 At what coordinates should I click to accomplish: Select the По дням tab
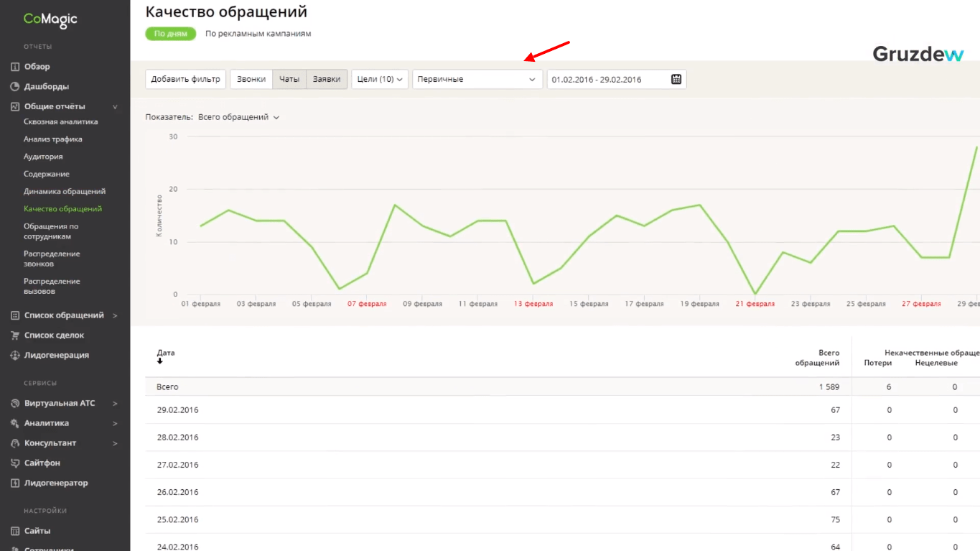pyautogui.click(x=171, y=34)
